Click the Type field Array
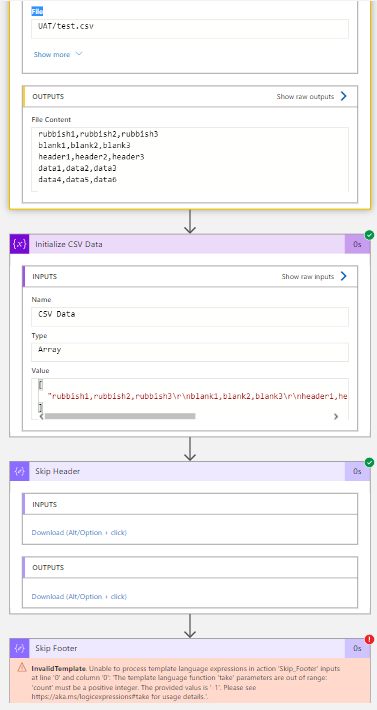 coord(190,352)
